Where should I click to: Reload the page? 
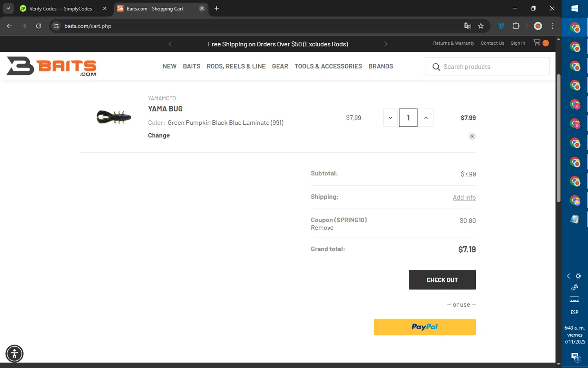[x=38, y=26]
